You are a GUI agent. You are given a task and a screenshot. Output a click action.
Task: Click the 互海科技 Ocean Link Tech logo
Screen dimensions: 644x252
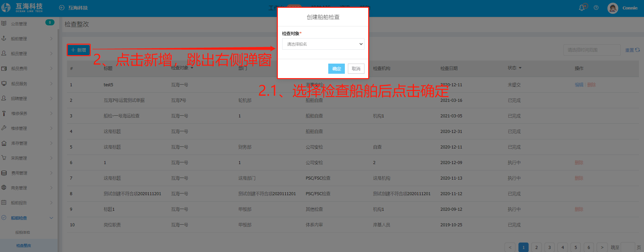coord(22,7)
